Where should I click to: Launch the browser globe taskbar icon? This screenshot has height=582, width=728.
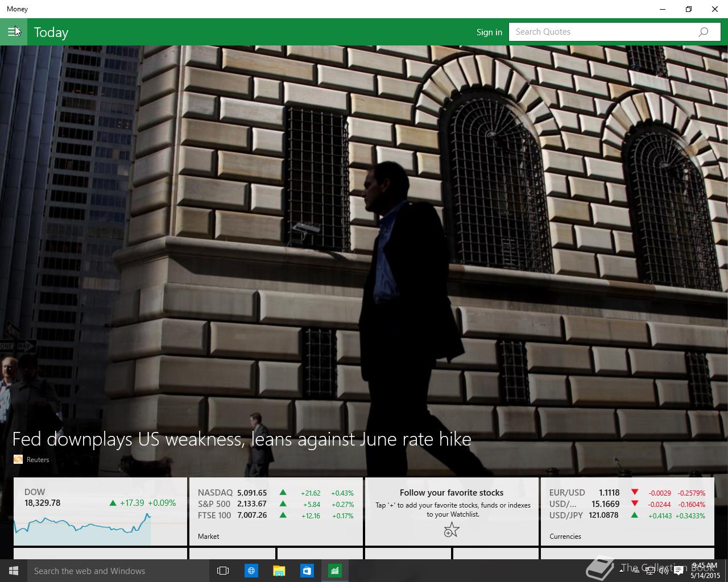(x=251, y=571)
